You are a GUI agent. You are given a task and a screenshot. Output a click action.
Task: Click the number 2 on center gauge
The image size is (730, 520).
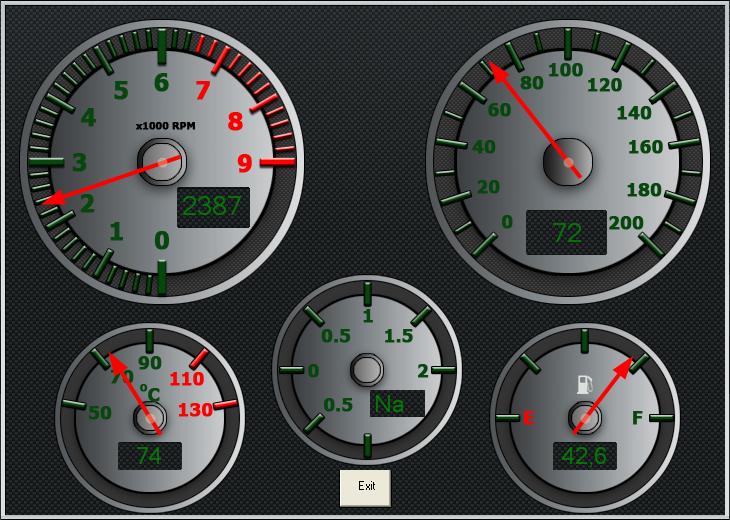422,371
